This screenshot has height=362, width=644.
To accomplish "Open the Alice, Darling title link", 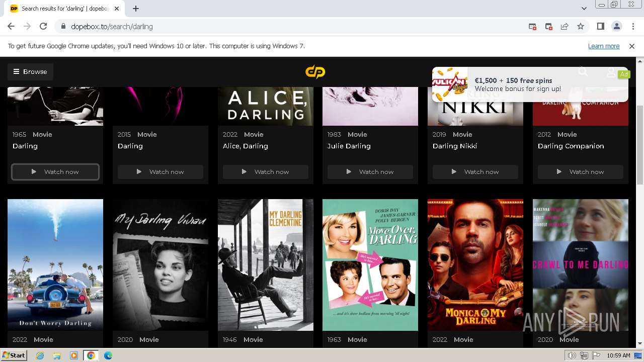I will (246, 146).
